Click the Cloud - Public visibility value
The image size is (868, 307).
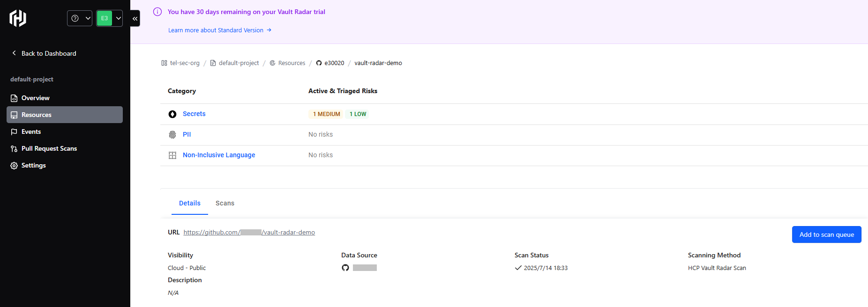click(187, 268)
